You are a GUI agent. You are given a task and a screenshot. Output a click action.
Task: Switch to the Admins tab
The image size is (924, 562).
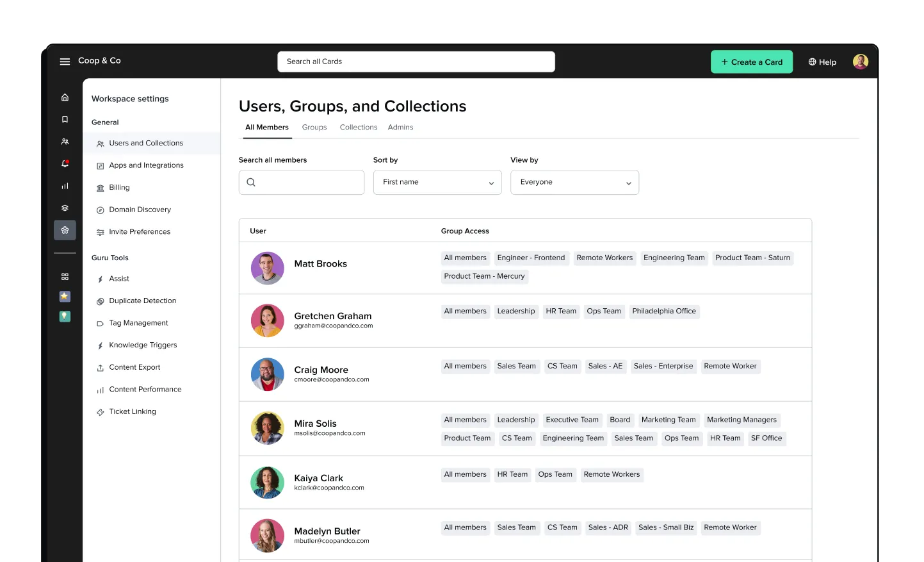click(400, 128)
